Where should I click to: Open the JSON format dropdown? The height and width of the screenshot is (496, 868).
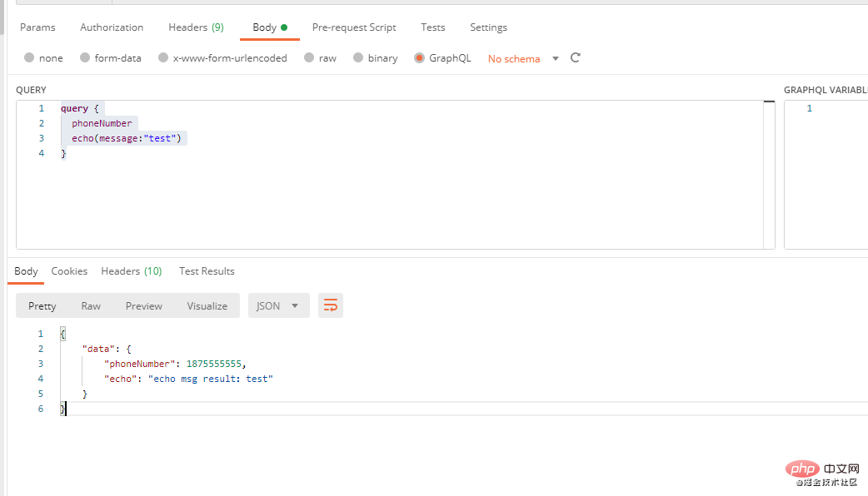tap(278, 305)
